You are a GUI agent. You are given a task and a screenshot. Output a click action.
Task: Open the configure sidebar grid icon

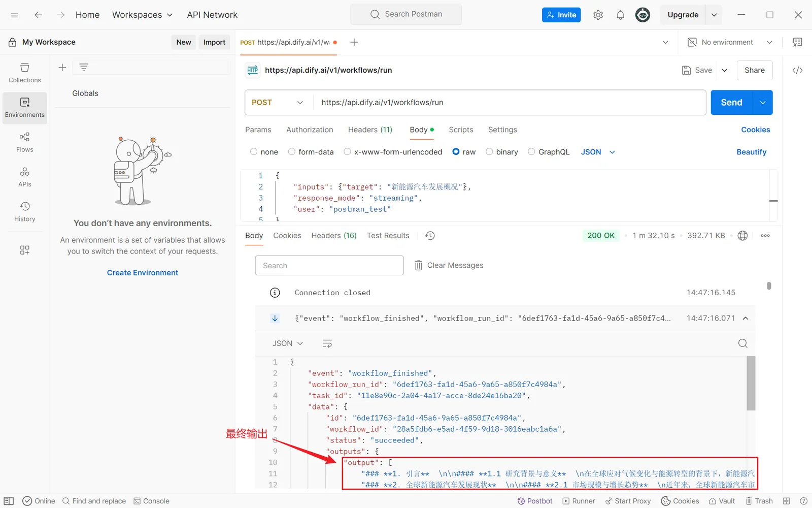click(x=25, y=250)
